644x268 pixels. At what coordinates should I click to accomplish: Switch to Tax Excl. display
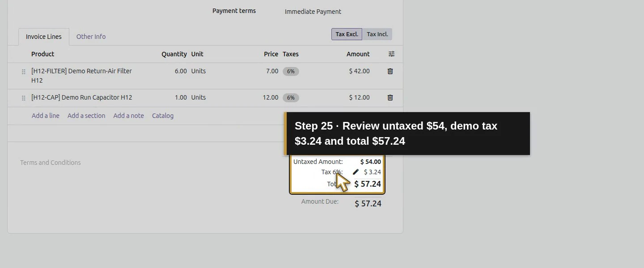(347, 34)
